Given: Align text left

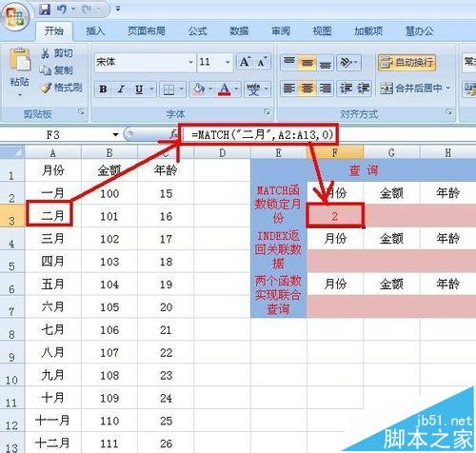Looking at the screenshot, I should [288, 89].
